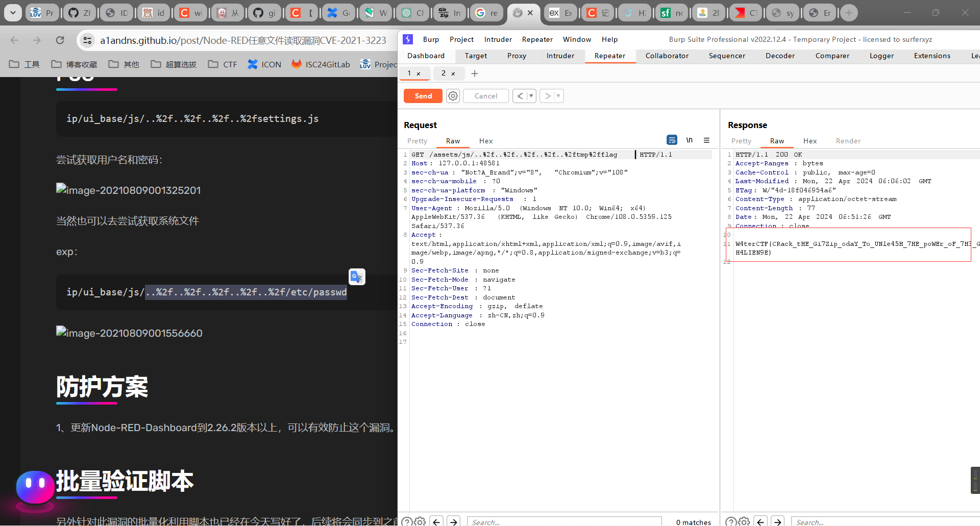Image resolution: width=980 pixels, height=526 pixels.
Task: Add a new Repeater tab
Action: tap(475, 74)
